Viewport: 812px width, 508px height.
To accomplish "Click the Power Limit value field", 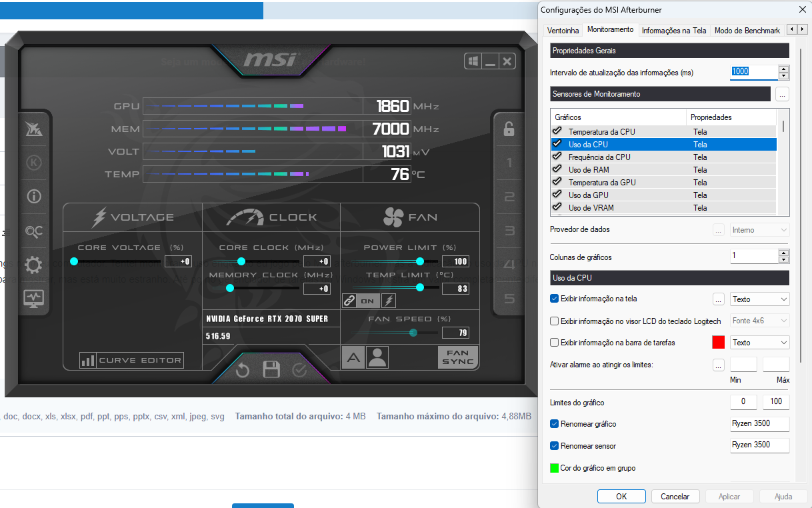I will pyautogui.click(x=455, y=261).
